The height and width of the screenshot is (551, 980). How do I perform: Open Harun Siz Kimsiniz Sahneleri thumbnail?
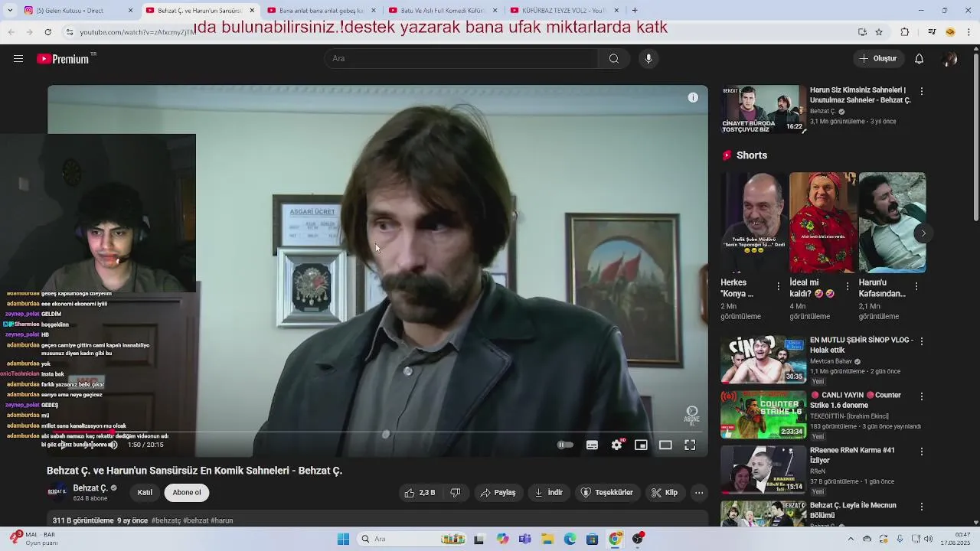coord(762,109)
